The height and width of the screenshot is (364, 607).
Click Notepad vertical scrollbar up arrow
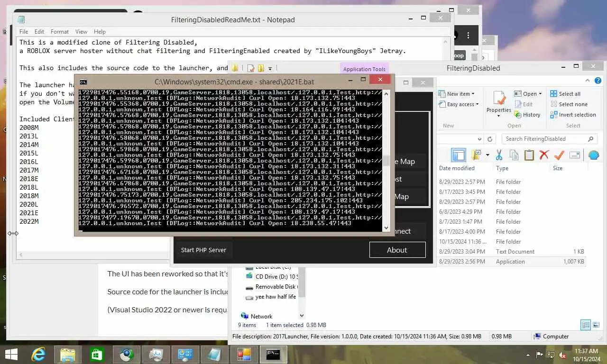click(x=446, y=42)
